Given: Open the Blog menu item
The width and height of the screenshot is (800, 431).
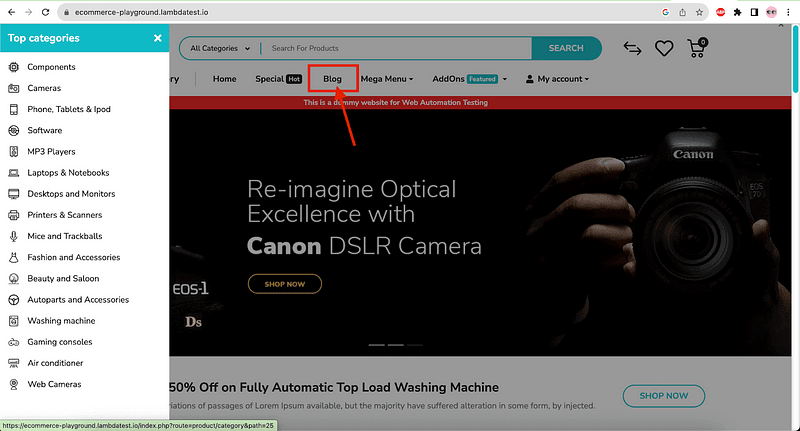Looking at the screenshot, I should point(332,79).
